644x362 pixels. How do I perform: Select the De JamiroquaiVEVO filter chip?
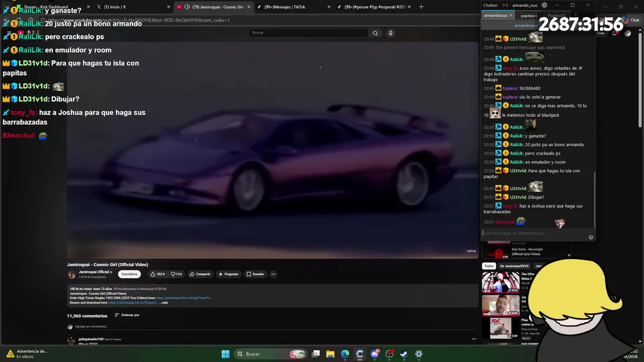click(514, 266)
